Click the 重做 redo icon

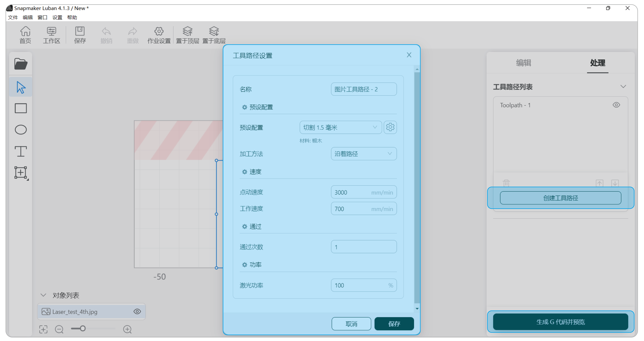click(133, 35)
